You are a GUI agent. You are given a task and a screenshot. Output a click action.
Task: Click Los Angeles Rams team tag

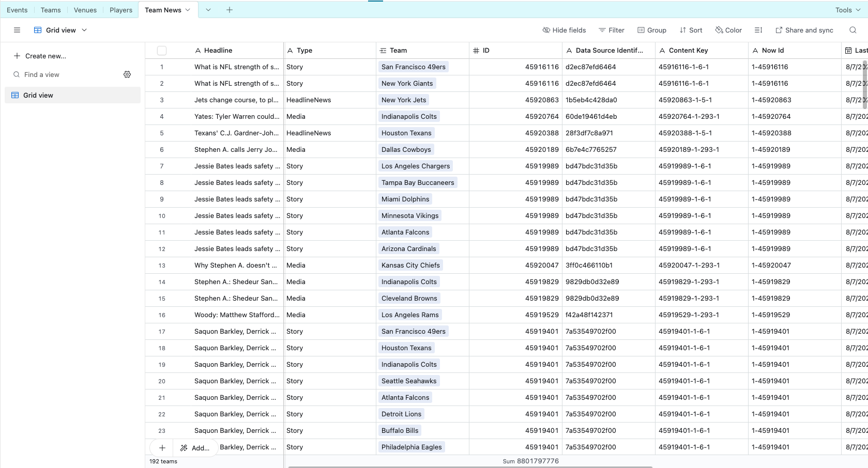(x=410, y=315)
